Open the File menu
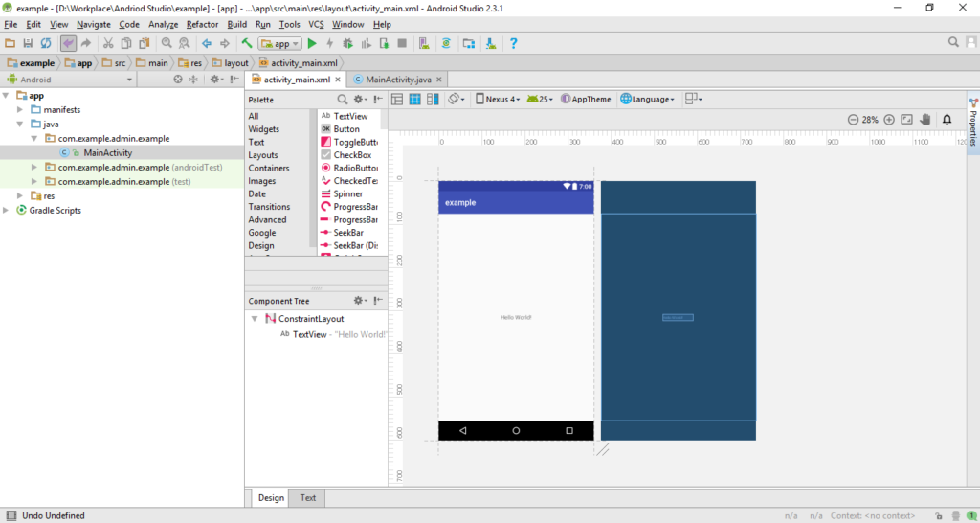 [x=11, y=24]
